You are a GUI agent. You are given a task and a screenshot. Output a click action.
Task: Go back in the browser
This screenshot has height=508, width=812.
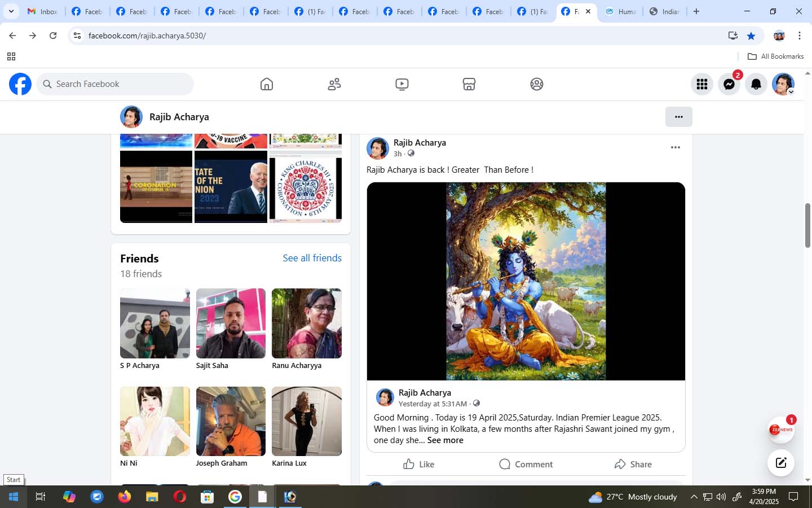12,36
